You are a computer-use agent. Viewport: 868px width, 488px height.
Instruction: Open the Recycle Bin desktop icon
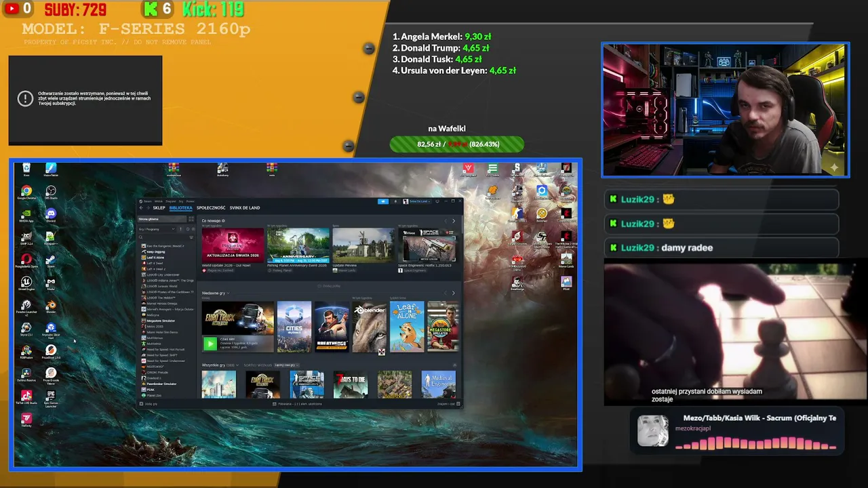point(26,169)
